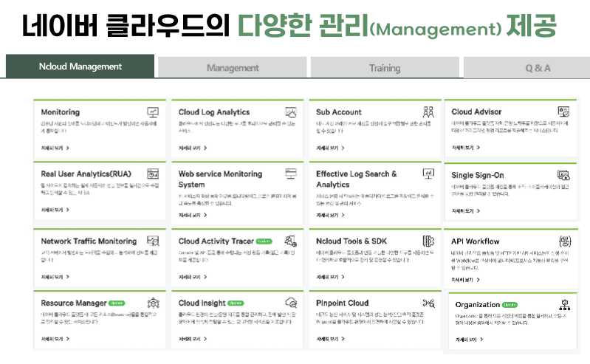Viewport: 590px width, 364px height.
Task: Click the Resource Manager title
Action: point(74,303)
